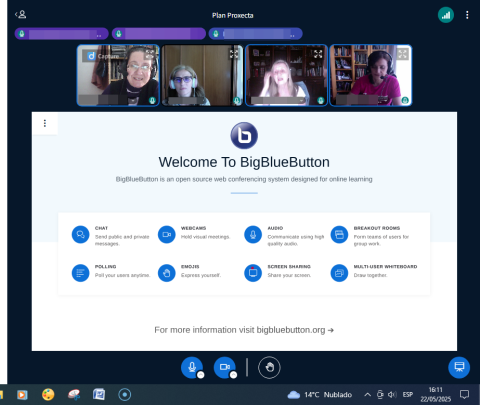Toggle the presentation with the bottom-right button
The width and height of the screenshot is (480, 405).
pyautogui.click(x=459, y=367)
